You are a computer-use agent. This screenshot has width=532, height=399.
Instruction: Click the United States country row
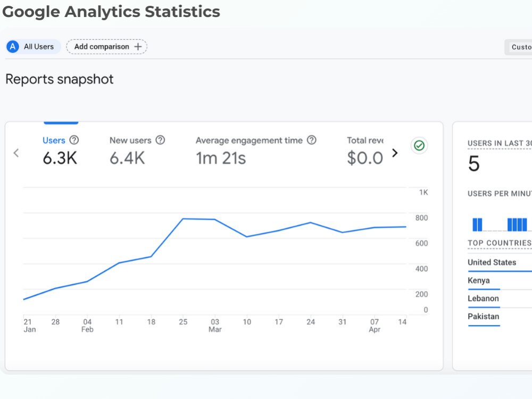point(500,263)
